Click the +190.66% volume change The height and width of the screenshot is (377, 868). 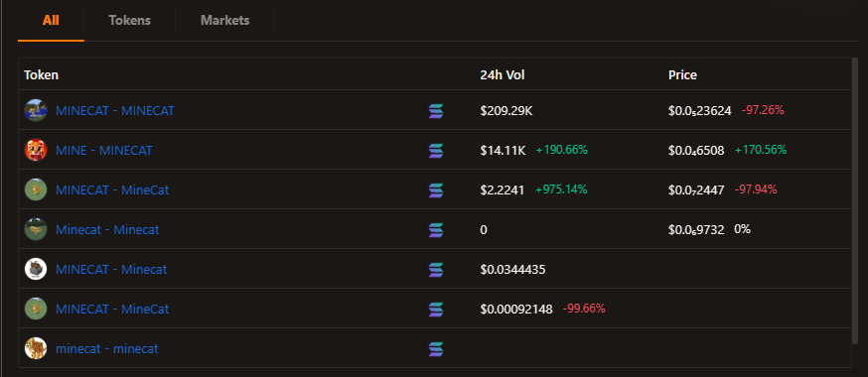[x=561, y=150]
